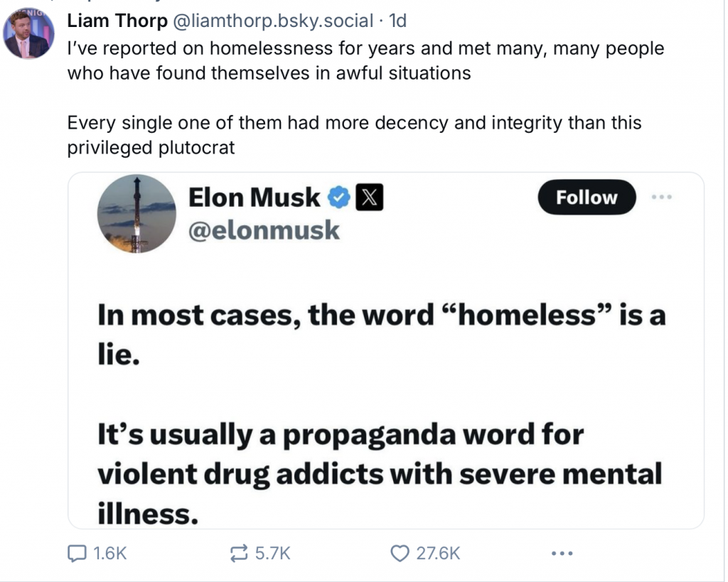Click Elon Musk's rocket profile picture
The width and height of the screenshot is (728, 582).
tap(136, 214)
